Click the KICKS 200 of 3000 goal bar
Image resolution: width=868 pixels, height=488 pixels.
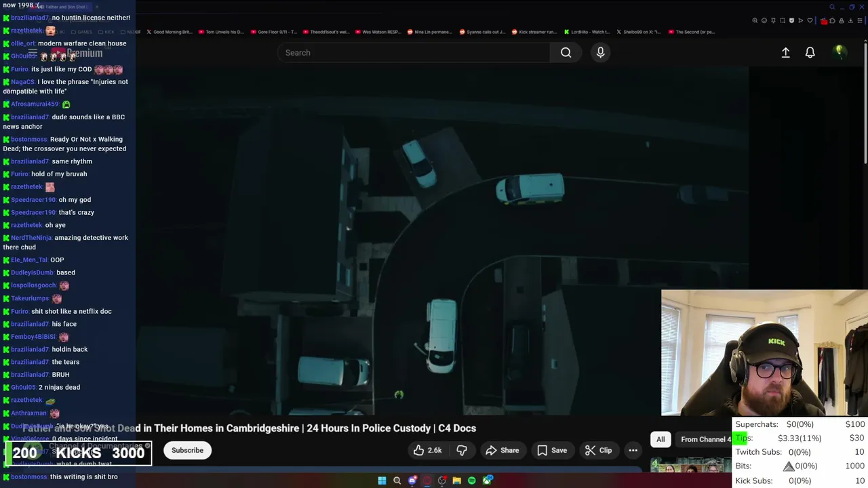tap(79, 453)
